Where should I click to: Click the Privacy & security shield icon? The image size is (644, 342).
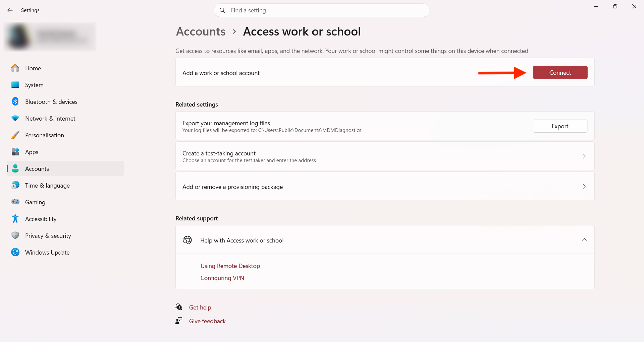click(15, 235)
